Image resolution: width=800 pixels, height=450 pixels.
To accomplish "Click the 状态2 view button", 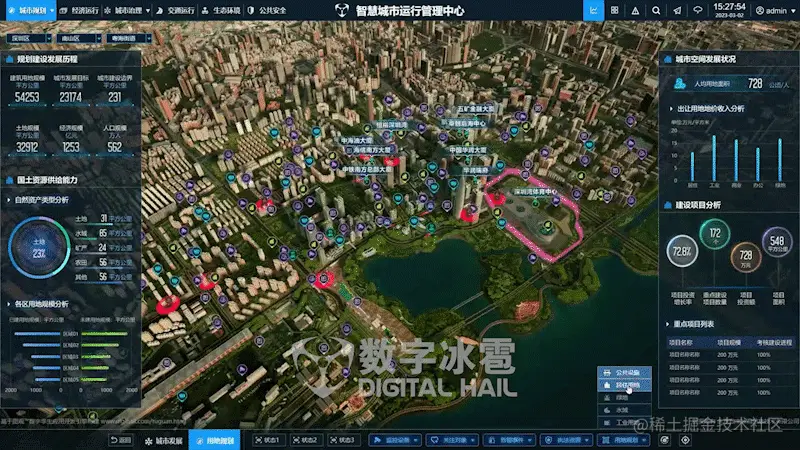I will (305, 440).
